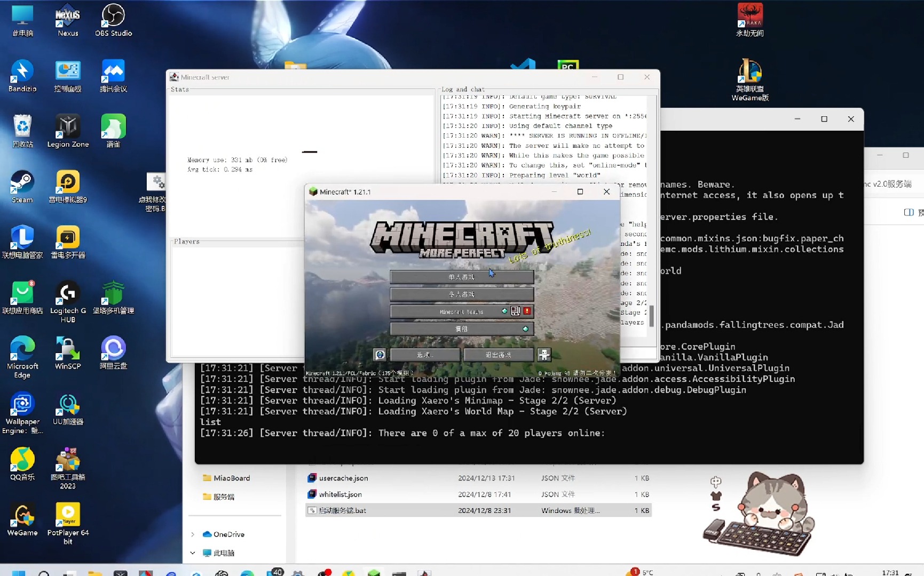Open the PotPlayer 64 bit desktop icon
Screen dimensions: 924x576
(68, 524)
